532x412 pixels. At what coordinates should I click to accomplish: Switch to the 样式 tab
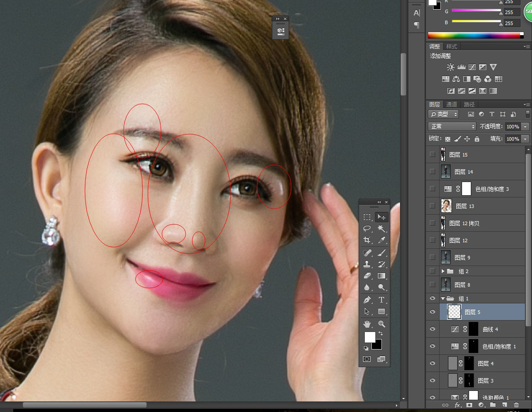coord(451,47)
